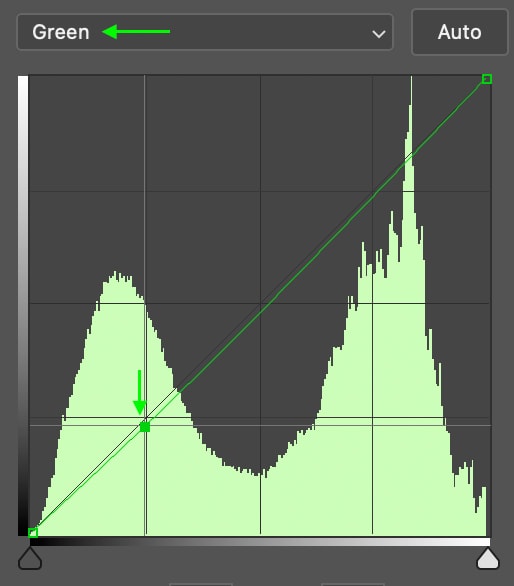
Task: Click the empty upper-left cell of the curves grid
Action: pos(87,133)
